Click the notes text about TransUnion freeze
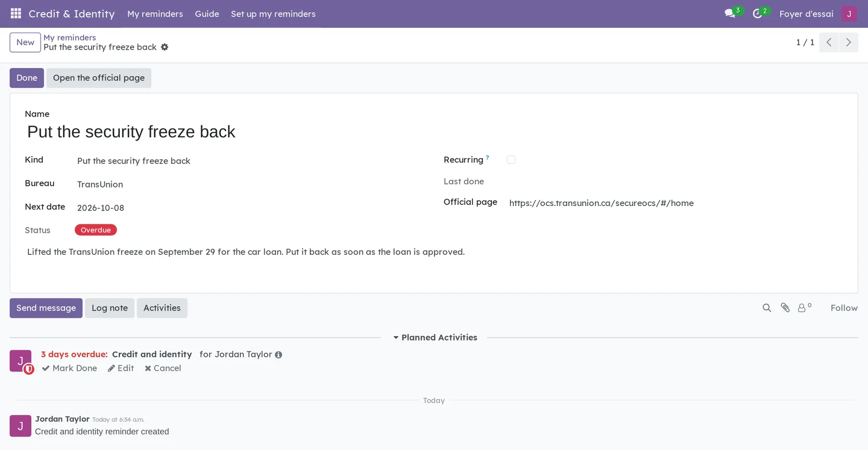868x450 pixels. pos(246,252)
